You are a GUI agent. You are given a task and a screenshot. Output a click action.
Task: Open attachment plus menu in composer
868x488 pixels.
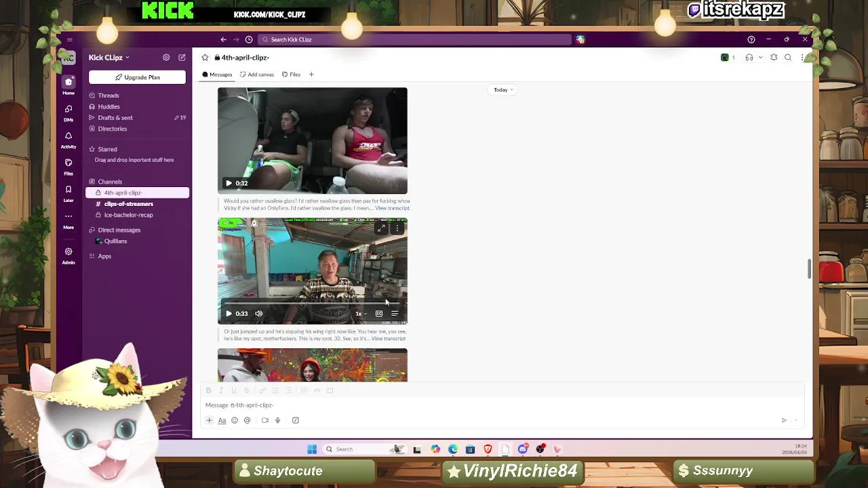(x=209, y=420)
